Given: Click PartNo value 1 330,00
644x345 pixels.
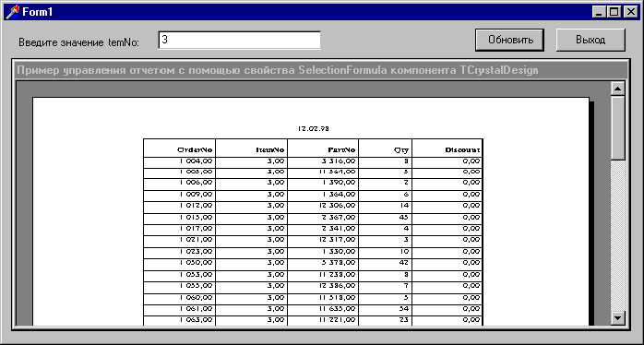Looking at the screenshot, I should pyautogui.click(x=340, y=251).
